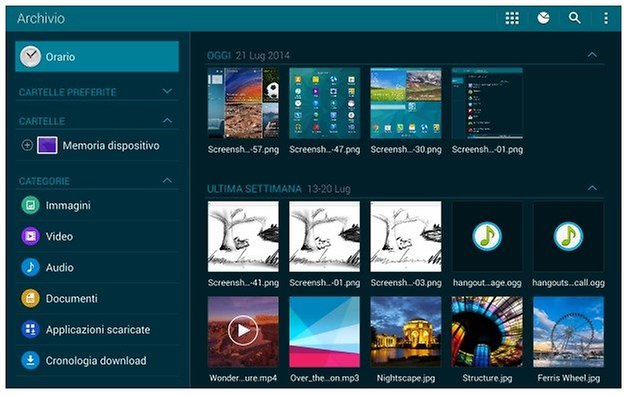Image resolution: width=628 pixels, height=395 pixels.
Task: Open the Video category
Action: 98,236
